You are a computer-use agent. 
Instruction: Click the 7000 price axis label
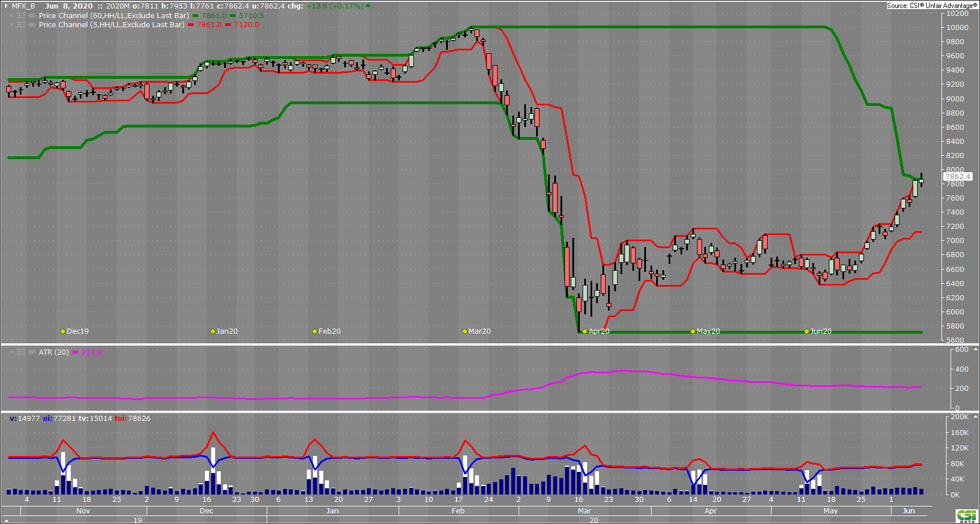click(955, 241)
